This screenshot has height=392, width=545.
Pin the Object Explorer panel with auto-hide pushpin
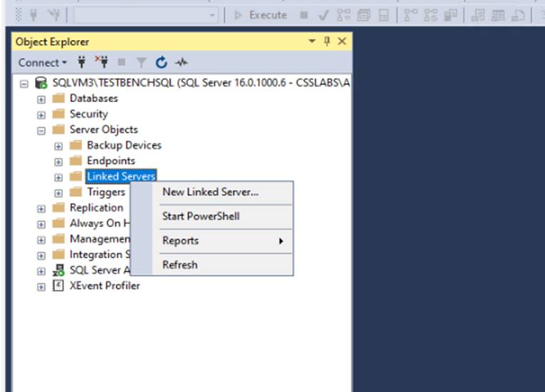(326, 41)
